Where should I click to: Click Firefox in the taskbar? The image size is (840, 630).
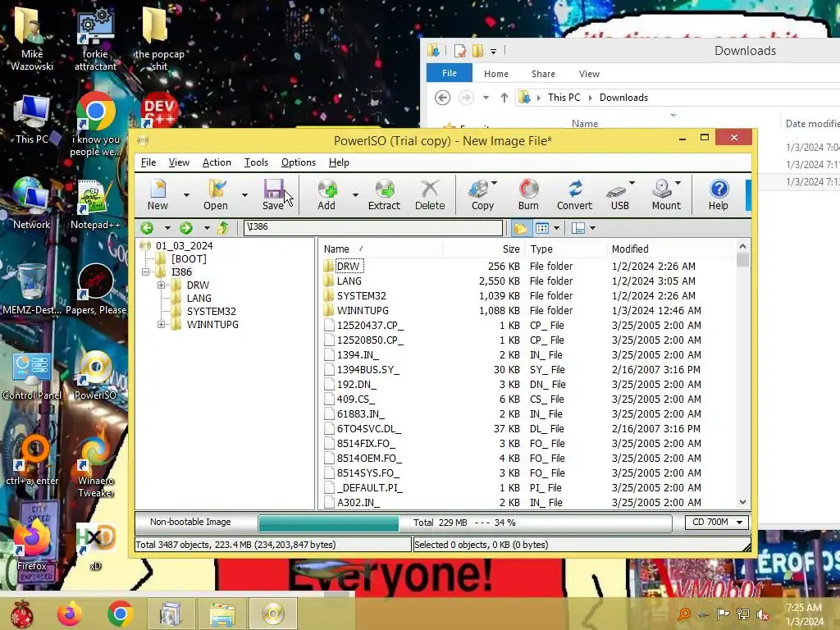click(x=69, y=614)
